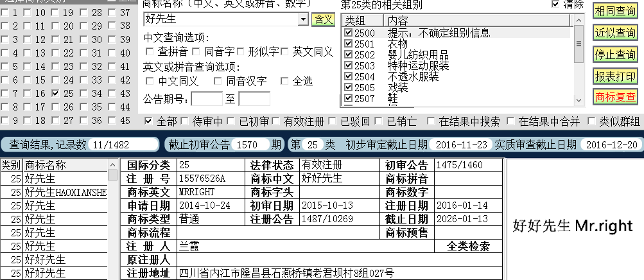The height and width of the screenshot is (280, 644).
Task: Uncheck group 2502 婴儿纺织用品
Action: click(348, 55)
